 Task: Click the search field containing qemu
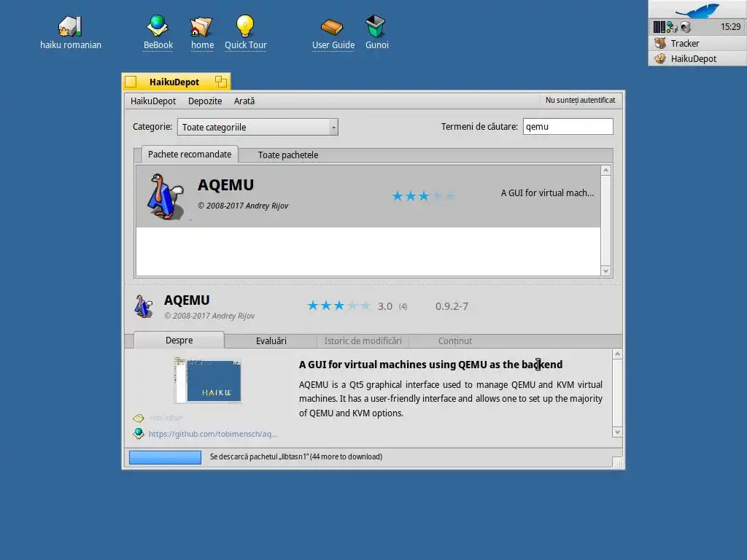pyautogui.click(x=568, y=127)
